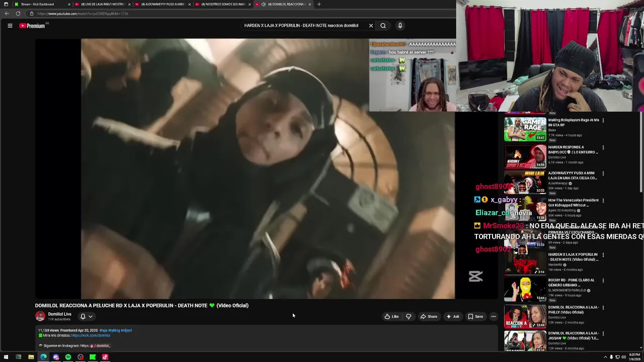Screen dimensions: 644x362
Task: Open the volume control in the system tray
Action: point(623,357)
